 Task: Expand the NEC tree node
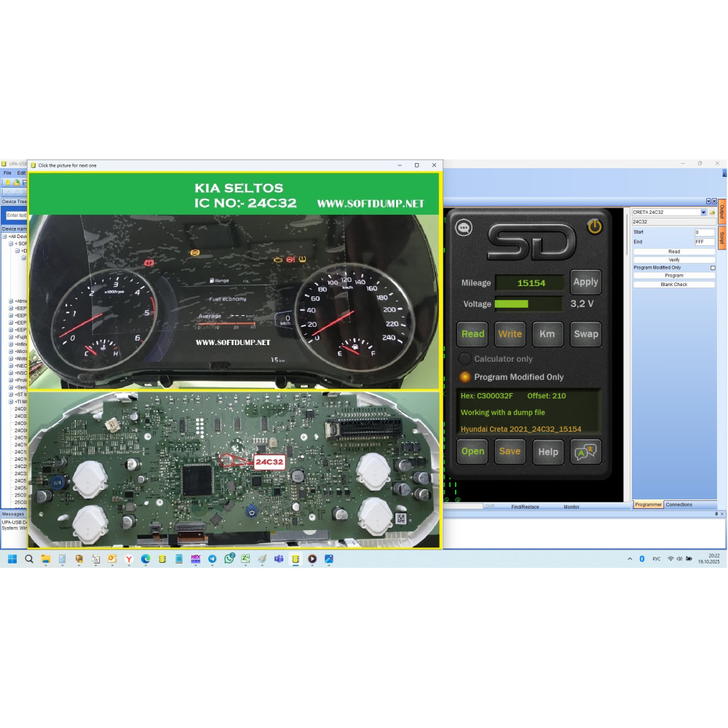coord(11,365)
